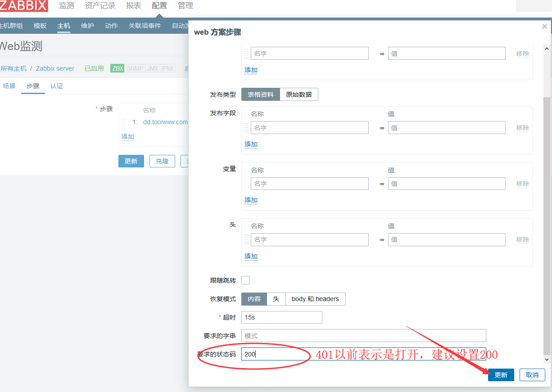Switch to the 场景 tab
Screen dimensions: 552x392
click(x=9, y=86)
